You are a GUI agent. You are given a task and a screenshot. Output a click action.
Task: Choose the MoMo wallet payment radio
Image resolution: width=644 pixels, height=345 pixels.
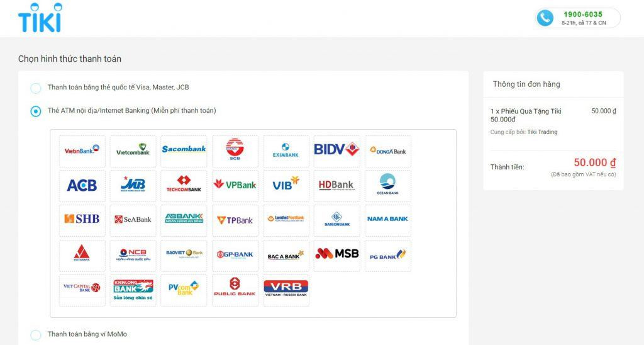[36, 335]
